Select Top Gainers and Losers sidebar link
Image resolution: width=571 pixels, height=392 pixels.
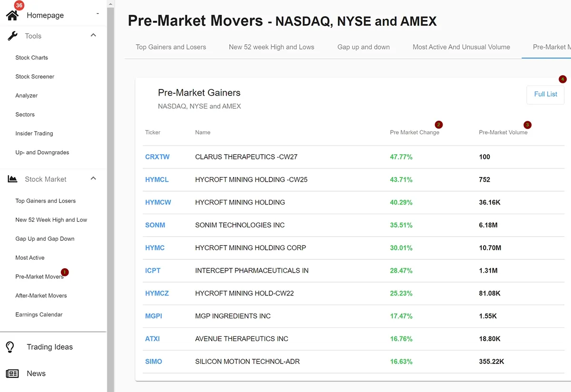tap(45, 201)
